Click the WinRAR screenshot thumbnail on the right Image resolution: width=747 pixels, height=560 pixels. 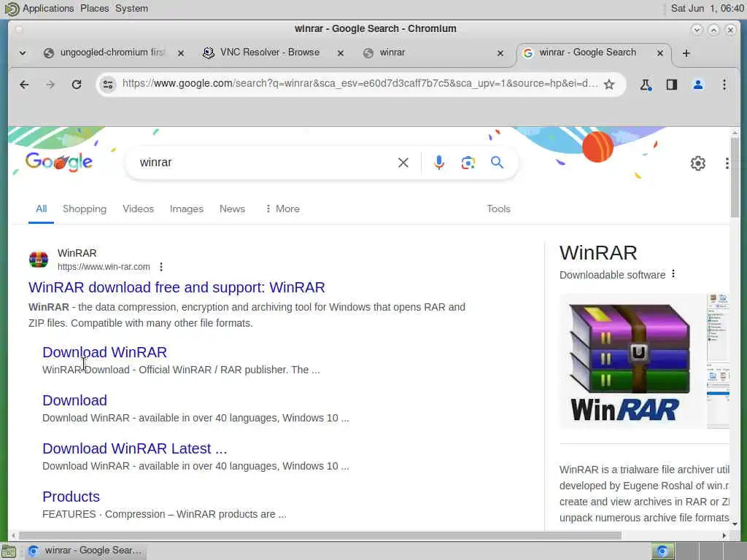718,362
